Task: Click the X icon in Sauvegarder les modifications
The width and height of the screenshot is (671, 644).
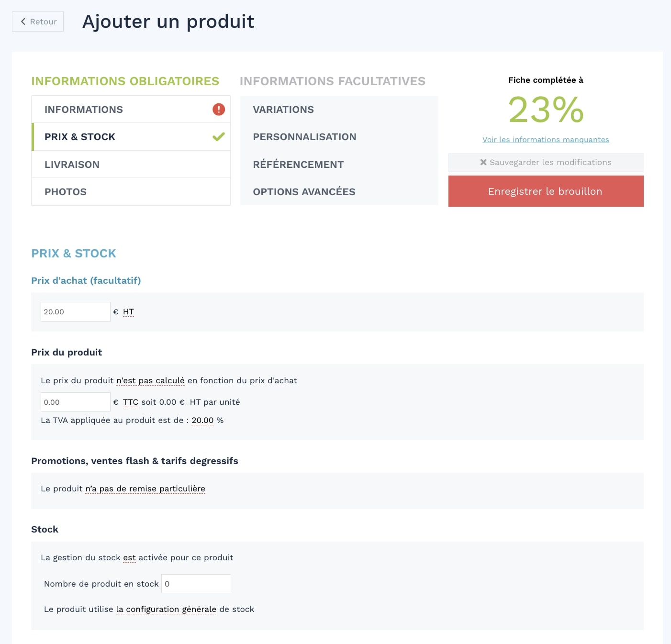Action: tap(483, 162)
